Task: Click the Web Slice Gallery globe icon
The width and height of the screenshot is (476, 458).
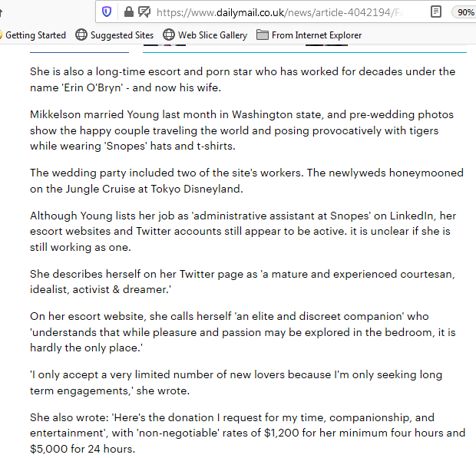Action: point(168,35)
